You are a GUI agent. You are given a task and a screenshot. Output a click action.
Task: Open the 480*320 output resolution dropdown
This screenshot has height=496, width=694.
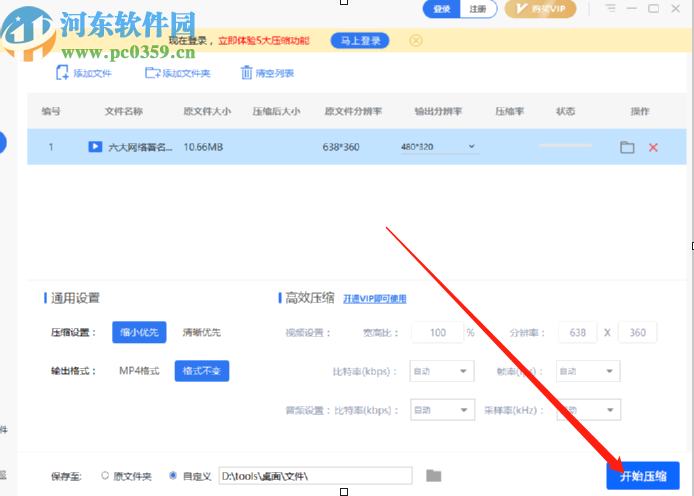(x=440, y=147)
